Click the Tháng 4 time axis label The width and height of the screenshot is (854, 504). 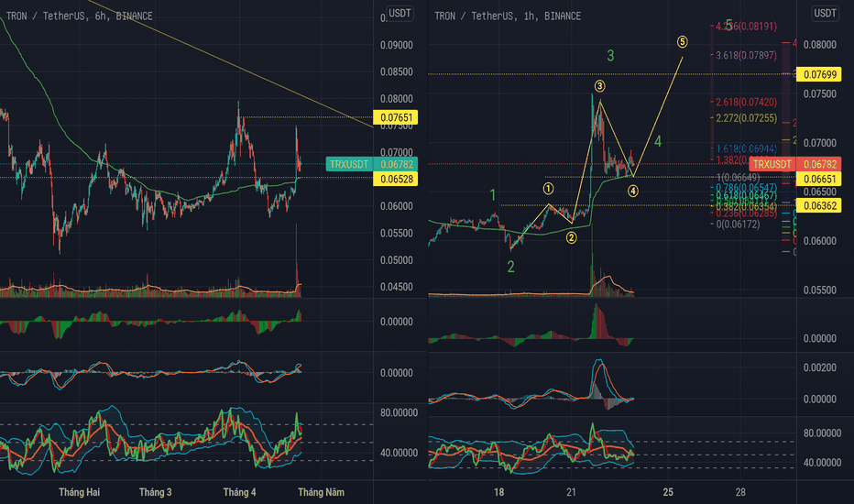tap(239, 492)
